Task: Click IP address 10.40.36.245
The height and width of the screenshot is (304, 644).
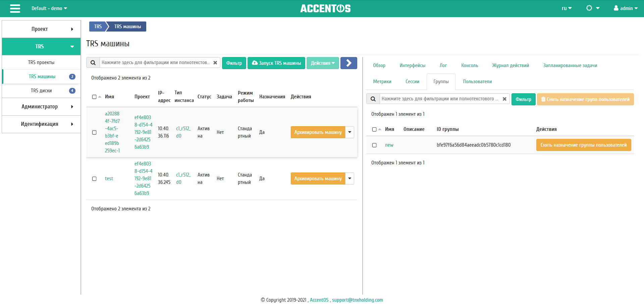Action: tap(164, 179)
